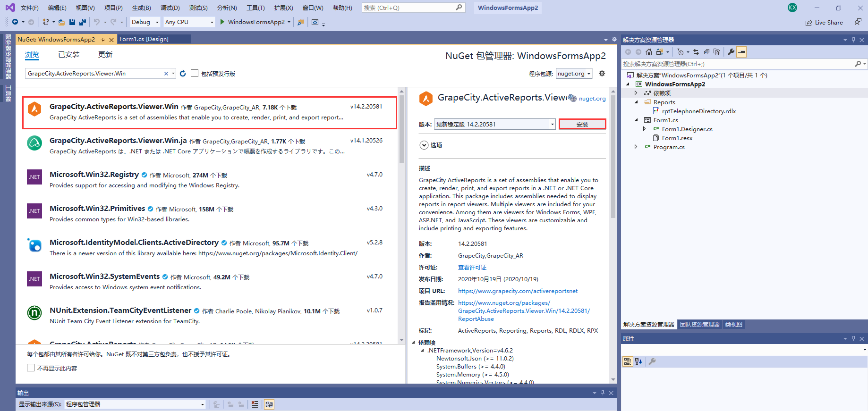Viewport: 868px width, 411px height.
Task: Toggle Word Wrap icon in Output panel
Action: click(x=269, y=404)
